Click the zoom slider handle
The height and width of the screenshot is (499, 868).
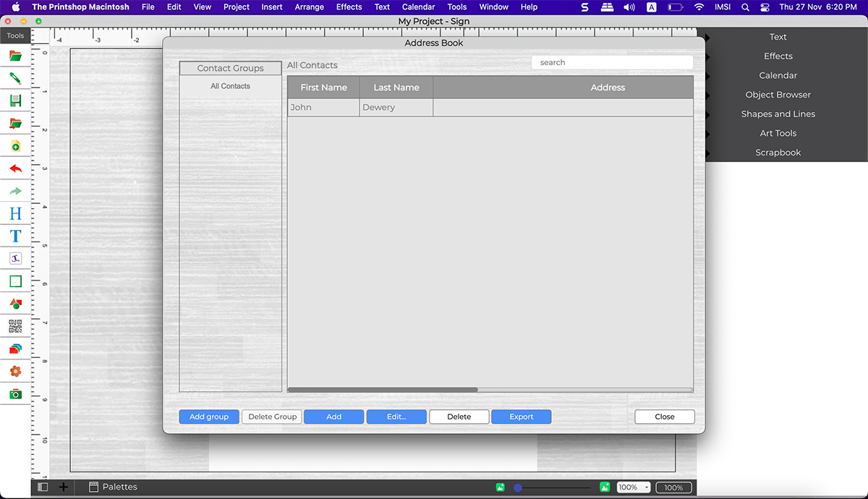click(518, 487)
